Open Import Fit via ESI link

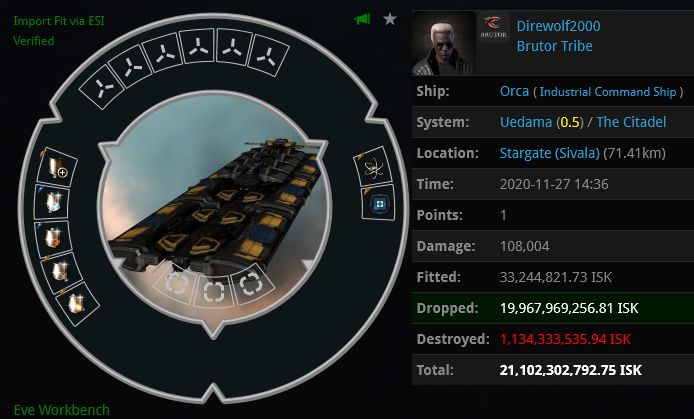[59, 21]
